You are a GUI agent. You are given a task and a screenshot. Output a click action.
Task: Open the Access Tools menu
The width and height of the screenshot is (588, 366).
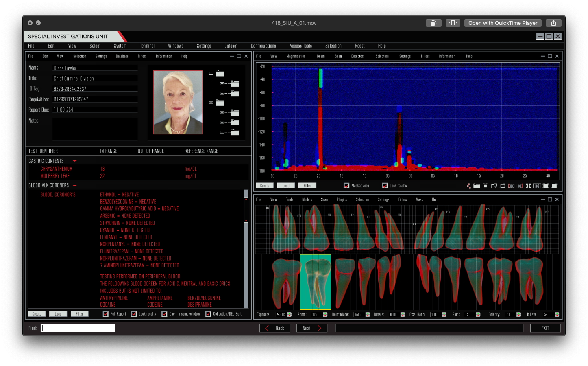(301, 46)
